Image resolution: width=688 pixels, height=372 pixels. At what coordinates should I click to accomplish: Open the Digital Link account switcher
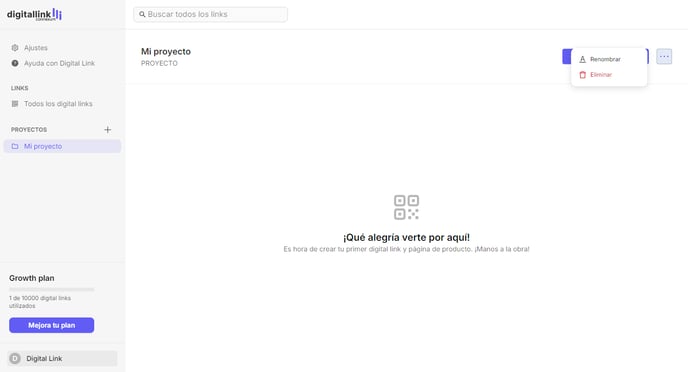(x=62, y=358)
